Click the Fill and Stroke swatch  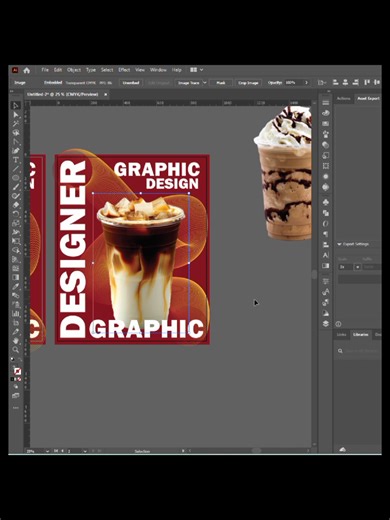17,371
